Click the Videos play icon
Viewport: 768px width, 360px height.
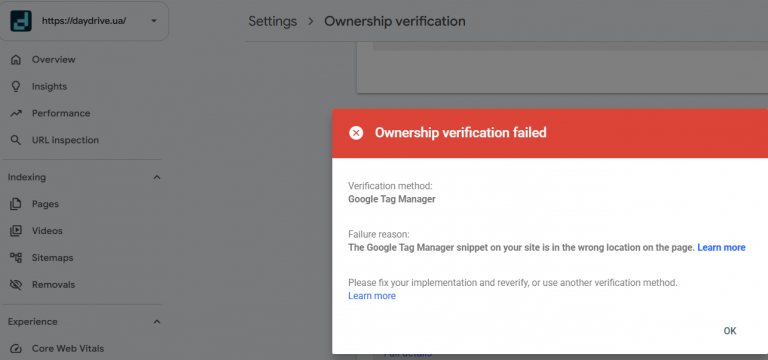[x=16, y=231]
